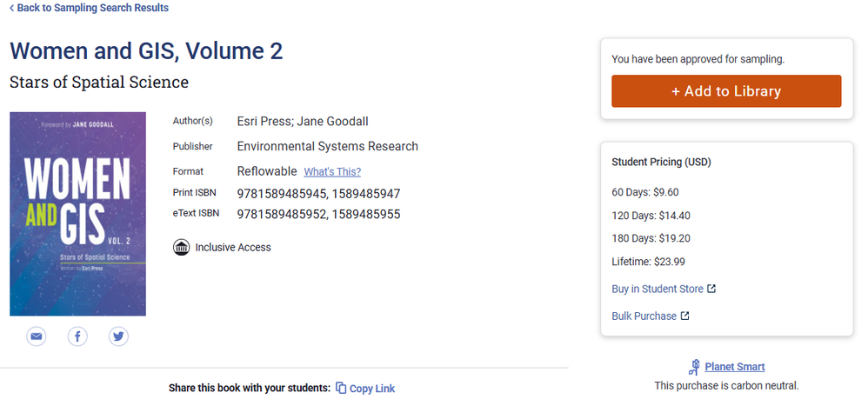This screenshot has height=406, width=868.
Task: Click the Planet Smart plant icon
Action: point(694,367)
